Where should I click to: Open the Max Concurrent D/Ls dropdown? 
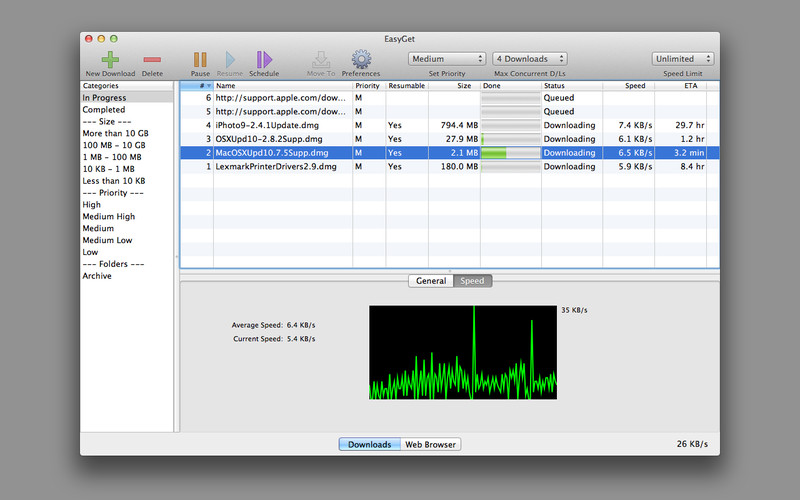click(530, 59)
